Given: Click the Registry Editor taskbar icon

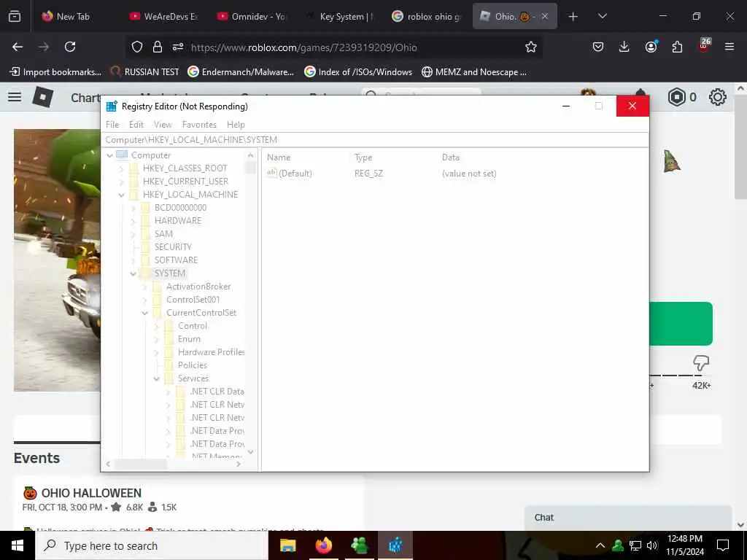Looking at the screenshot, I should 395,545.
